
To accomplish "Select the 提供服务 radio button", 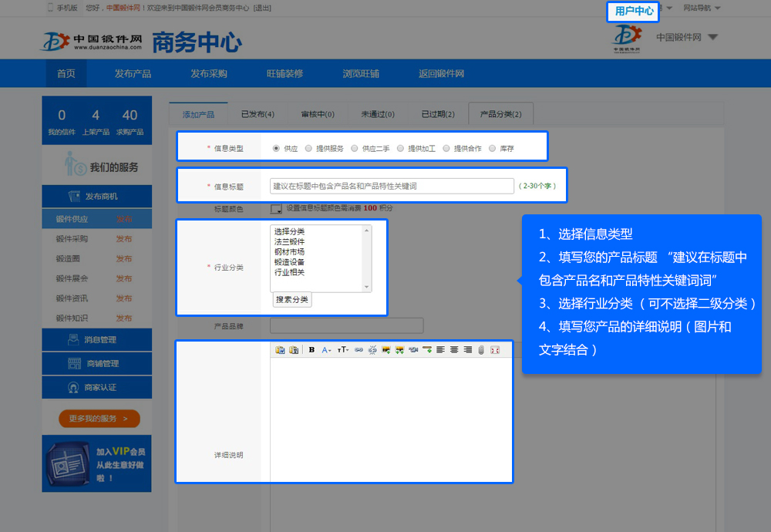I will pos(309,148).
